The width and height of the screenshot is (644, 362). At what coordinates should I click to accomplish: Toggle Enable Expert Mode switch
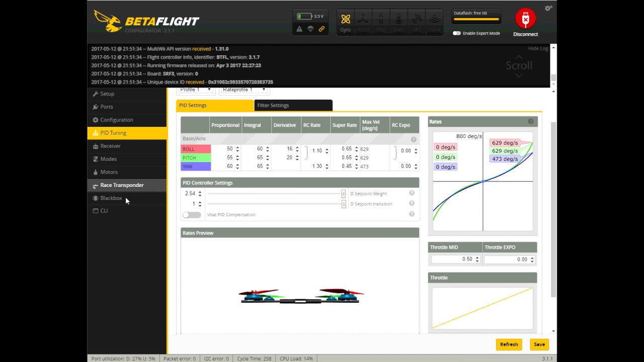point(456,33)
